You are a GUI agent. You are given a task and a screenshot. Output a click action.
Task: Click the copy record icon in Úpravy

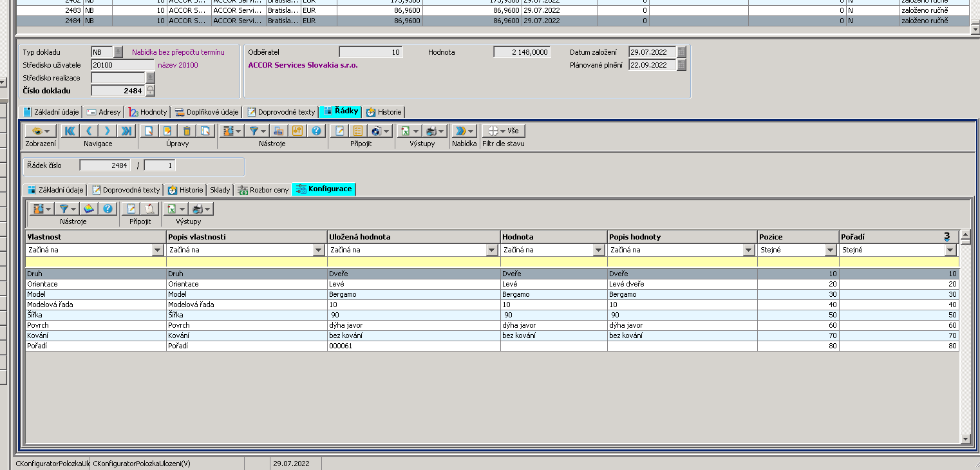205,131
